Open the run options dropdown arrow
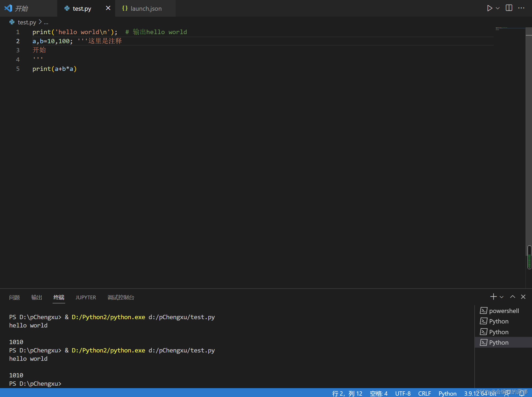This screenshot has height=397, width=532. click(498, 8)
